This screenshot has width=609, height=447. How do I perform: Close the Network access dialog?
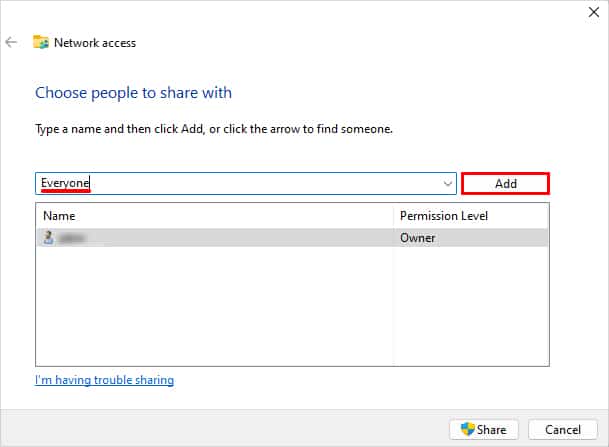(x=593, y=12)
